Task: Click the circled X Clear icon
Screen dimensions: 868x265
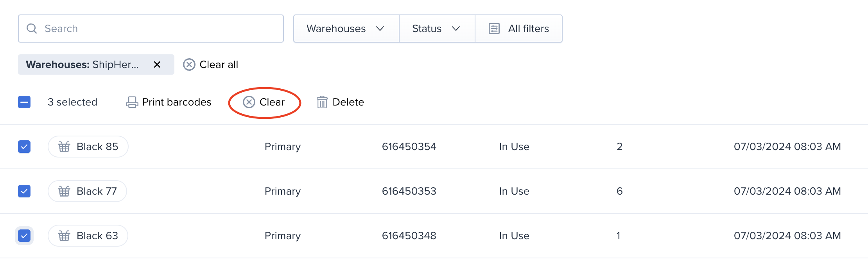Action: 249,102
